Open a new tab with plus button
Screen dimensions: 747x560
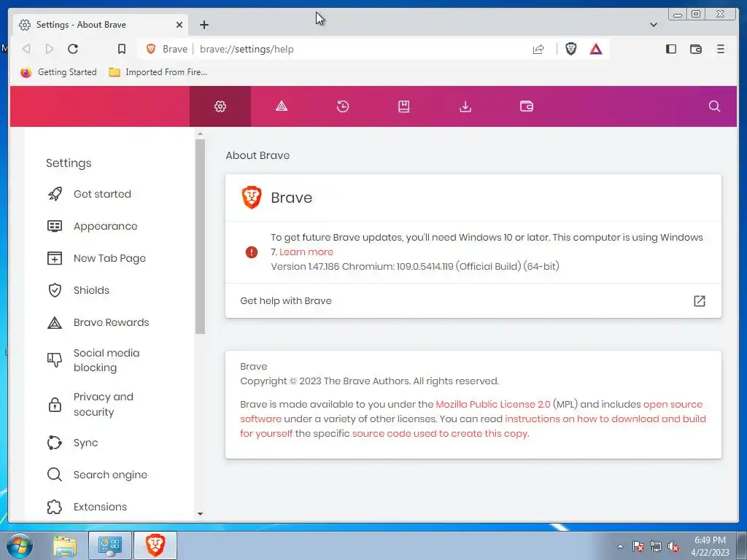pos(204,25)
